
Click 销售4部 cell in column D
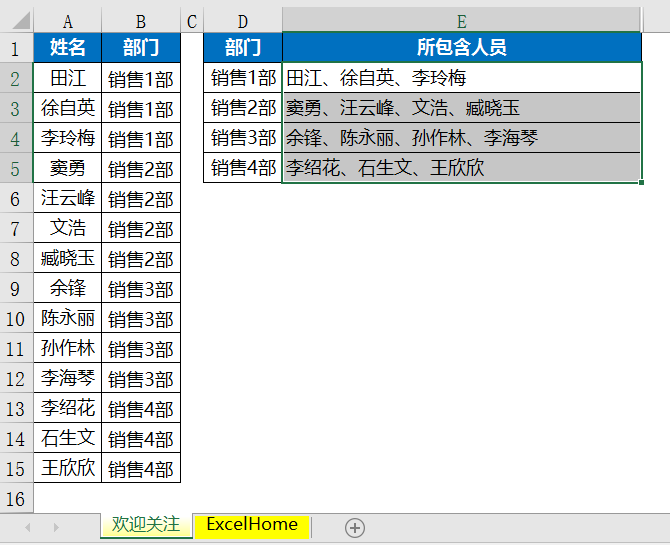click(243, 168)
